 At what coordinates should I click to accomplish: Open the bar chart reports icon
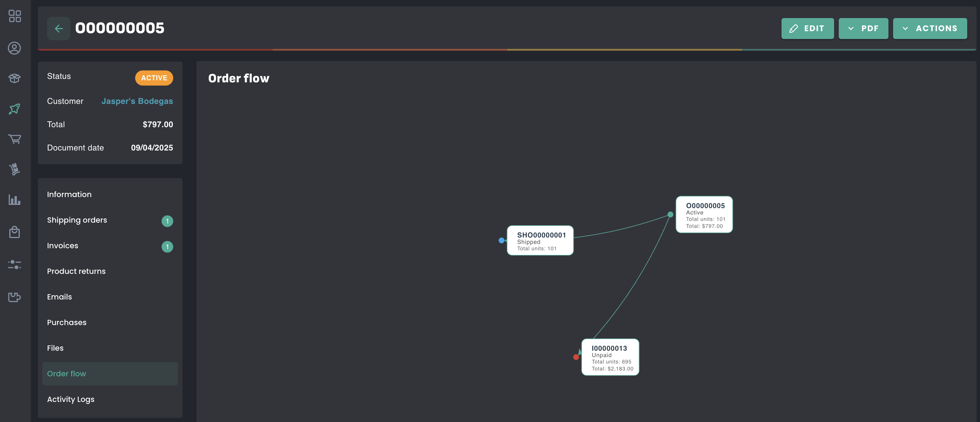pos(15,200)
